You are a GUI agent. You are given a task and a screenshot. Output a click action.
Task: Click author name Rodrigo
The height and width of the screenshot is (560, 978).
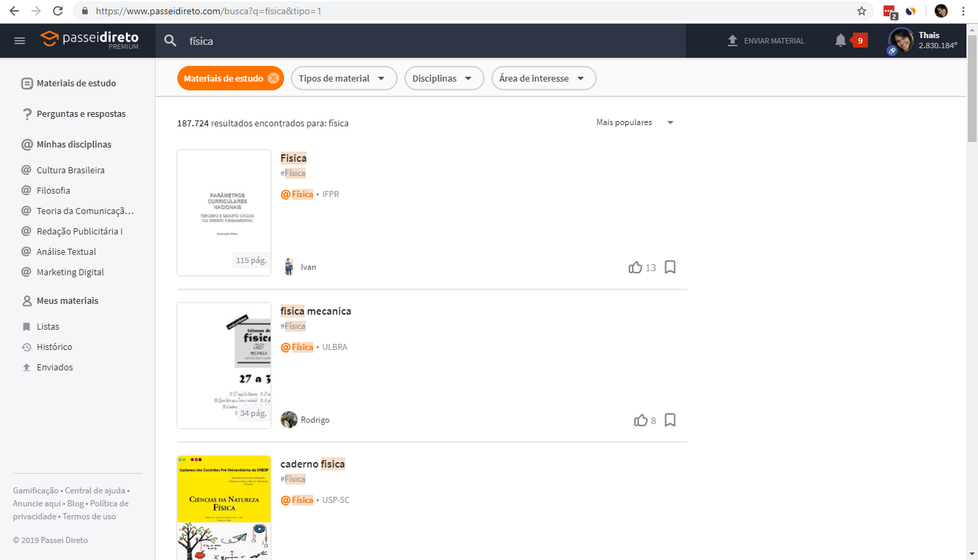[315, 420]
